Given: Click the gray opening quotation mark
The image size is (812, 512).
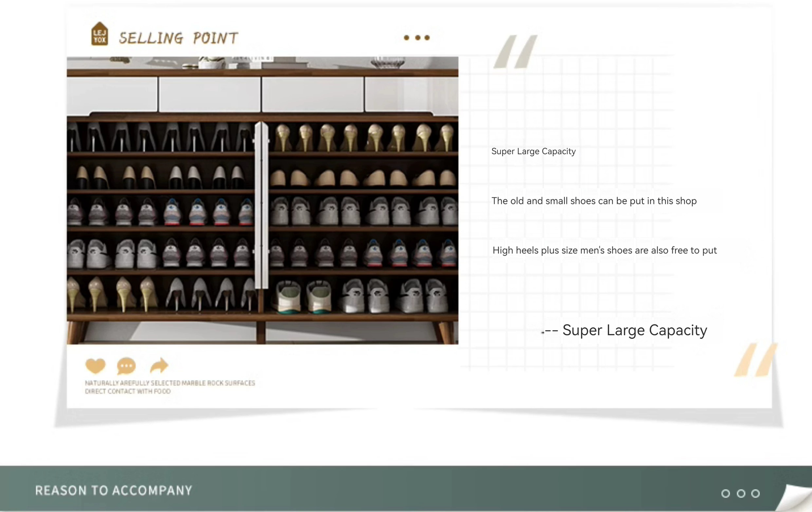Looking at the screenshot, I should coord(515,52).
